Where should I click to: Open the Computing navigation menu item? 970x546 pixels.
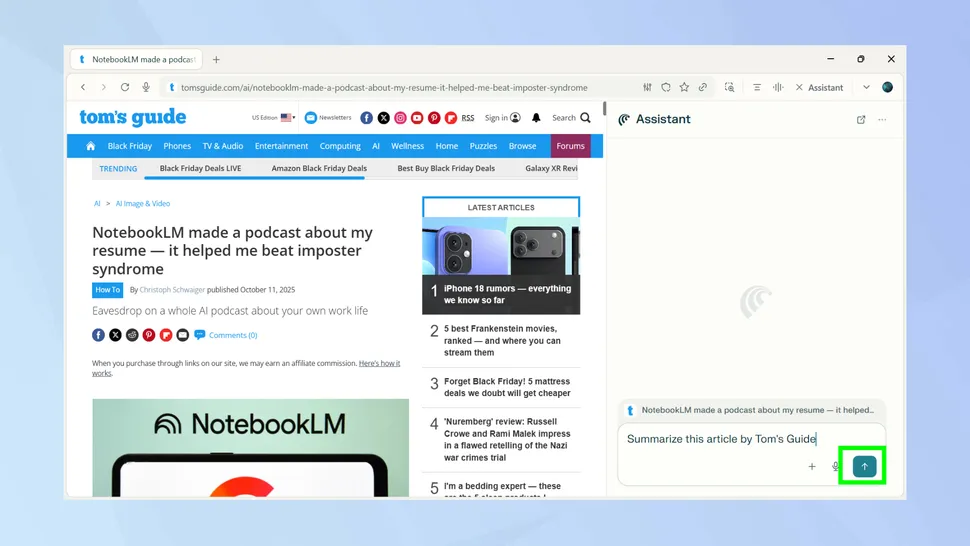340,146
